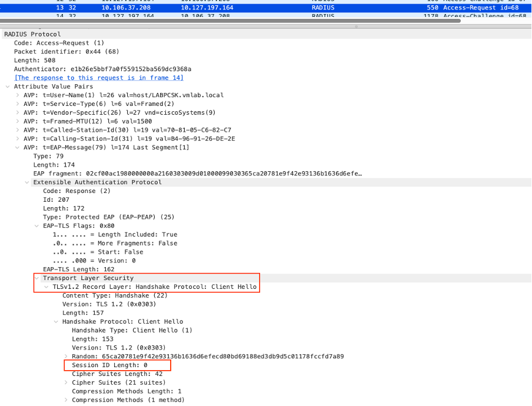Select Code: Access-Request (1) line
The height and width of the screenshot is (406, 532).
[59, 43]
